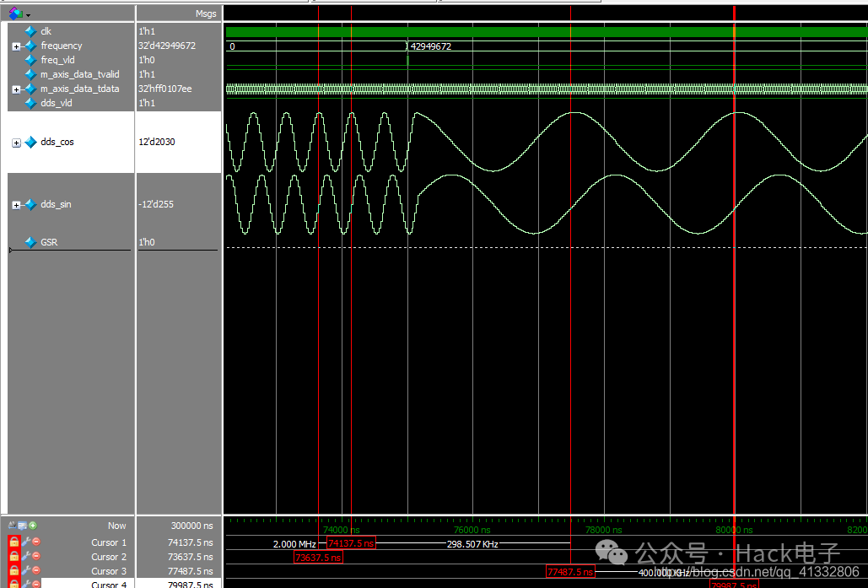Select the GSR signal name
This screenshot has height=588, width=868.
49,242
